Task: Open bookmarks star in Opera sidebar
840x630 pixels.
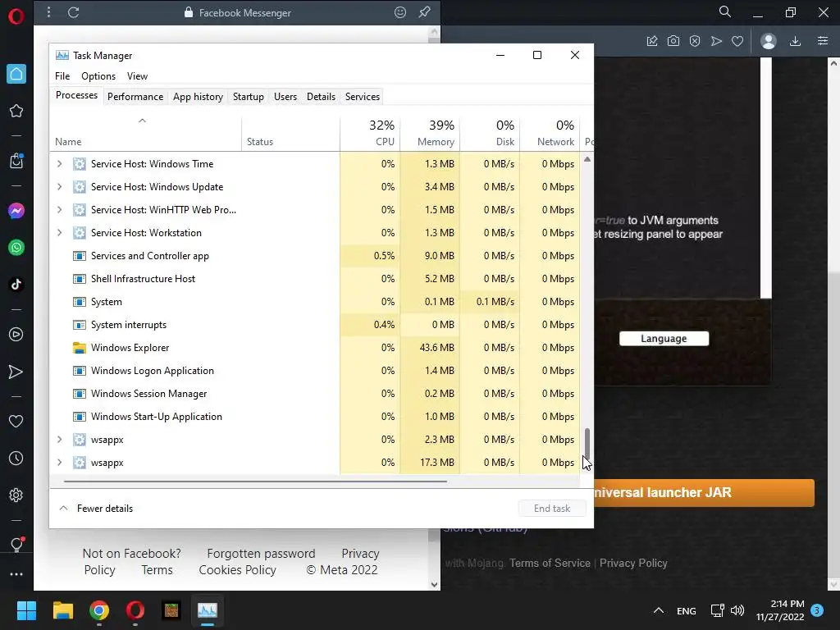Action: pos(16,111)
